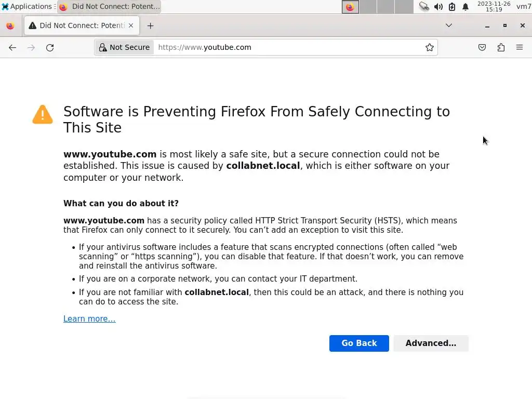The width and height of the screenshot is (532, 399).
Task: Click the Go Back button
Action: (359, 343)
